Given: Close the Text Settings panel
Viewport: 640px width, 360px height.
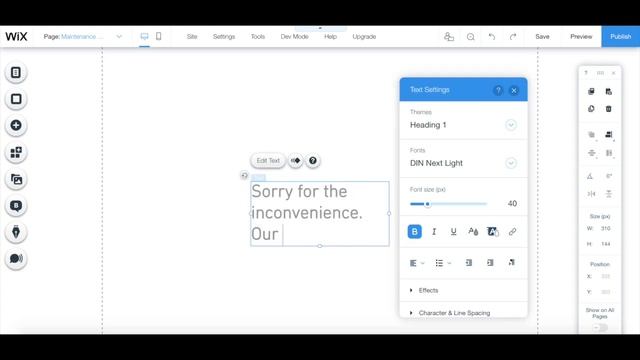Looking at the screenshot, I should click(x=514, y=90).
